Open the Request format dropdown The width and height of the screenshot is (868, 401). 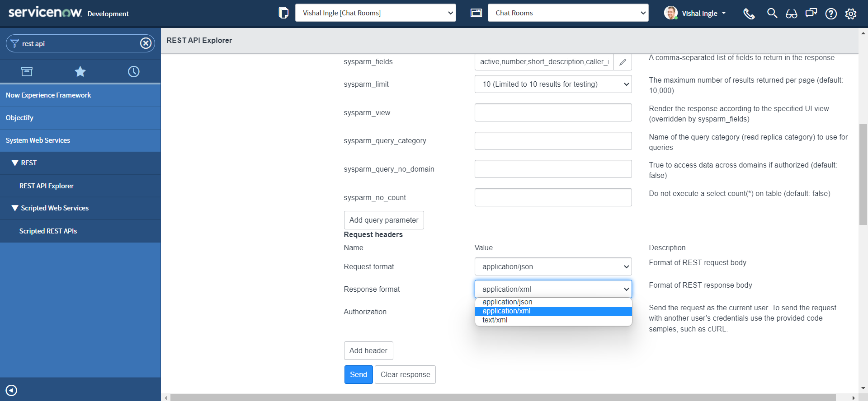pyautogui.click(x=553, y=266)
